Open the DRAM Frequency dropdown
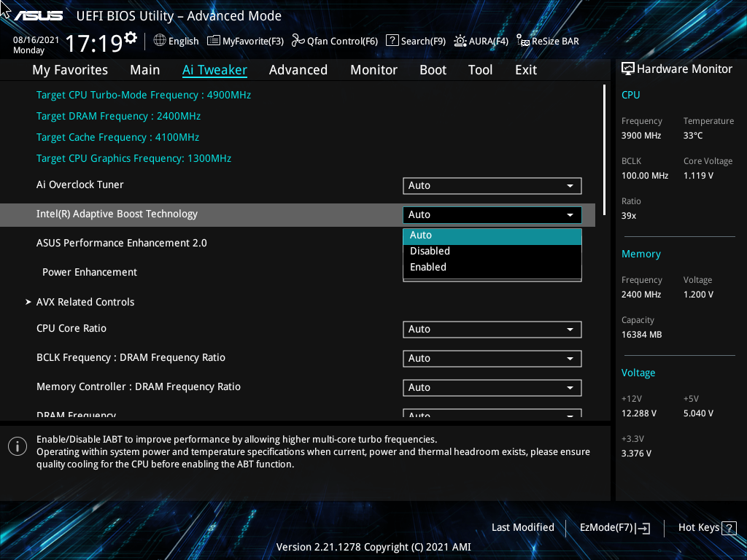The image size is (747, 560). 492,413
